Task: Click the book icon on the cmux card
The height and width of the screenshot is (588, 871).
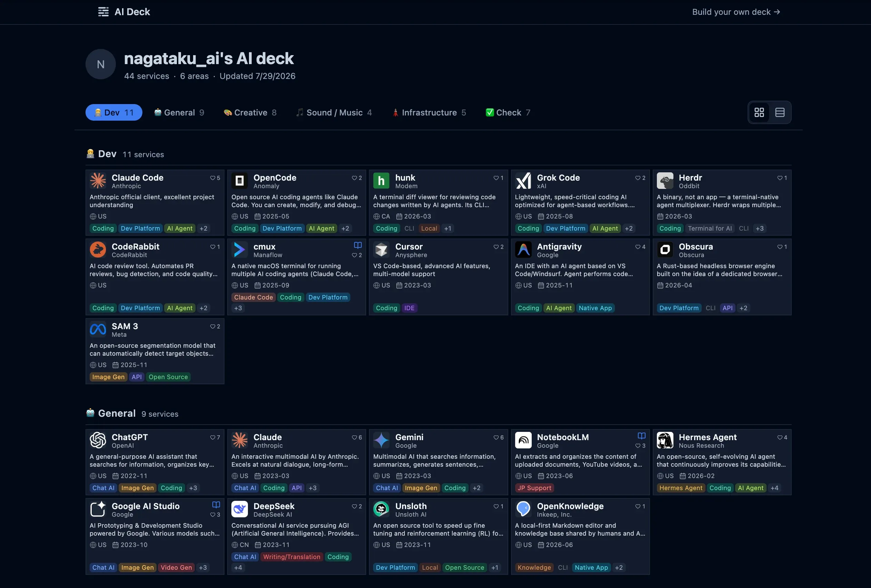Action: point(358,245)
